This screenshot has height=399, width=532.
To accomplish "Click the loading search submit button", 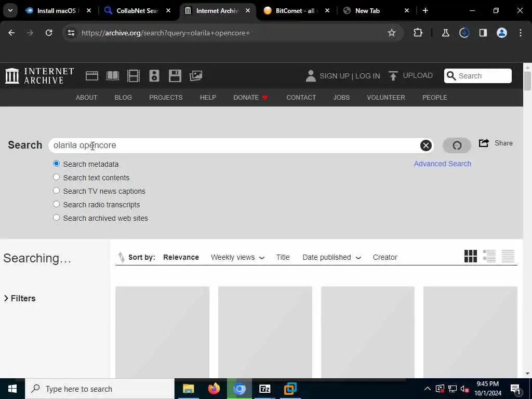I will coord(457,145).
